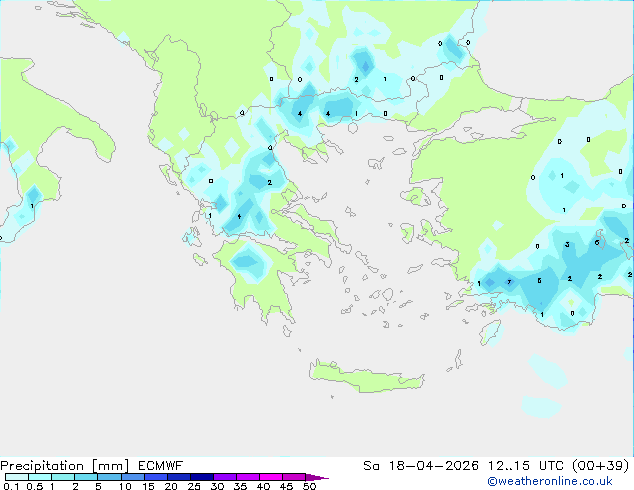Pick the 25–30 mm dark blue swatch

(201, 477)
